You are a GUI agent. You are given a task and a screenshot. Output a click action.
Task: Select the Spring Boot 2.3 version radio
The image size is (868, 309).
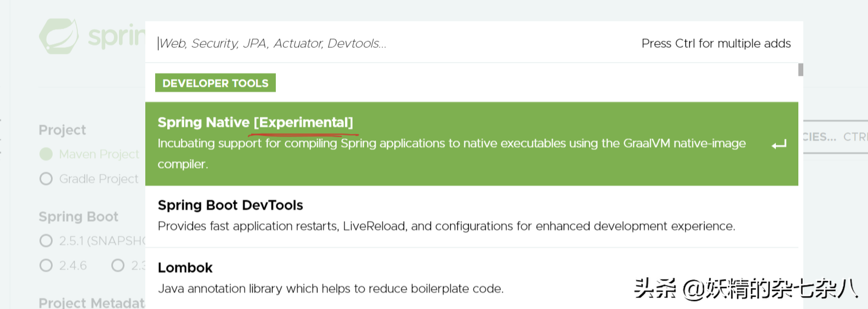pos(118,266)
